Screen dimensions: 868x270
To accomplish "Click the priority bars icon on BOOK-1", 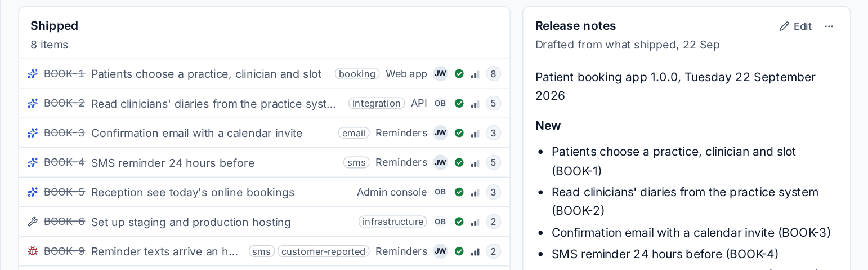I will [x=475, y=74].
